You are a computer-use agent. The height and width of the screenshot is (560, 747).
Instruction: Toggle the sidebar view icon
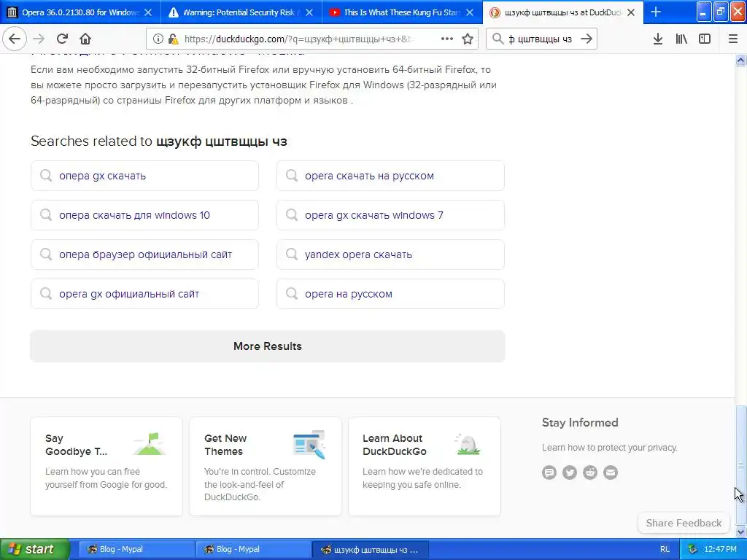(705, 39)
